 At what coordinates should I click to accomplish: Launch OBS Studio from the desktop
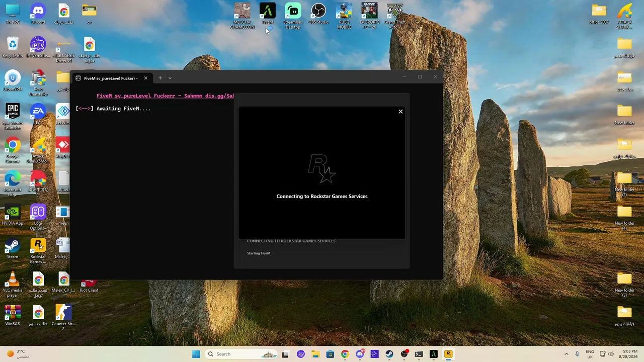[x=318, y=14]
